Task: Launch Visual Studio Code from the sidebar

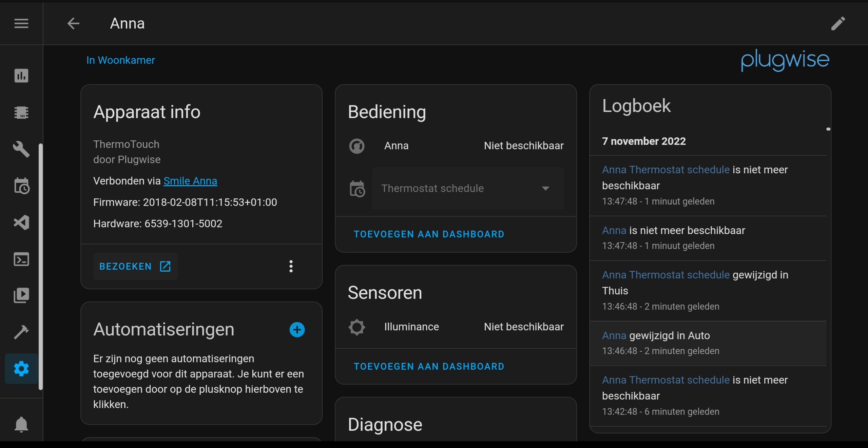Action: [21, 223]
